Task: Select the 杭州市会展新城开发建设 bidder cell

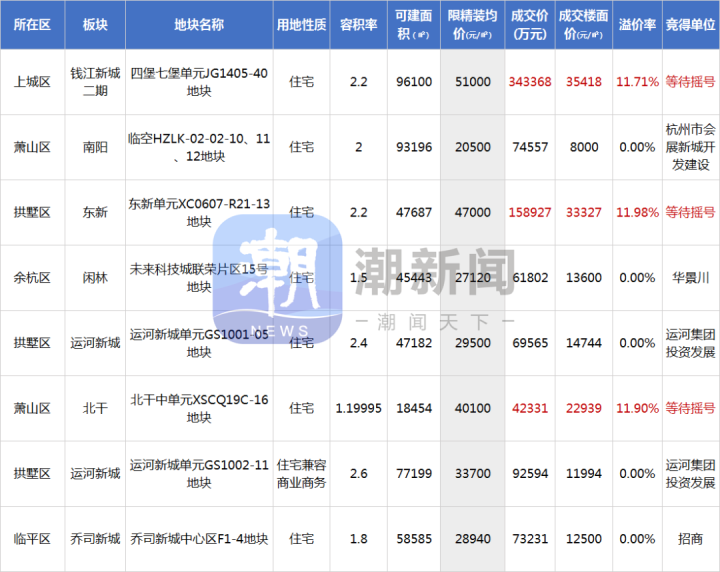Action: [x=690, y=146]
